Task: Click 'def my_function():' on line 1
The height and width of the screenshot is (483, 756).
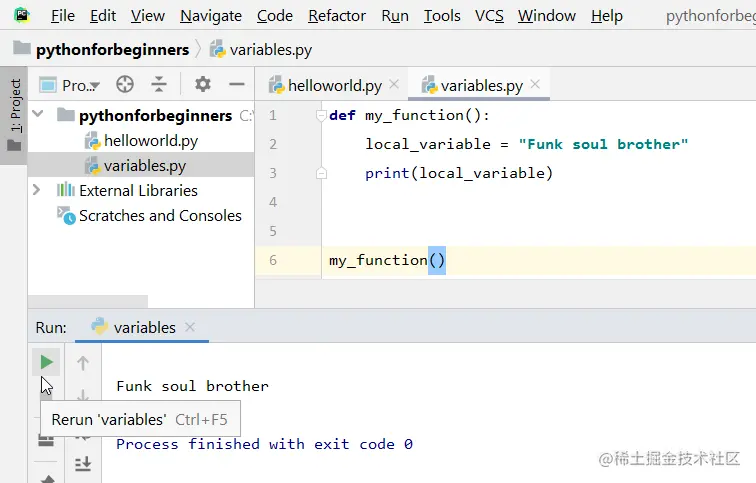Action: click(409, 115)
